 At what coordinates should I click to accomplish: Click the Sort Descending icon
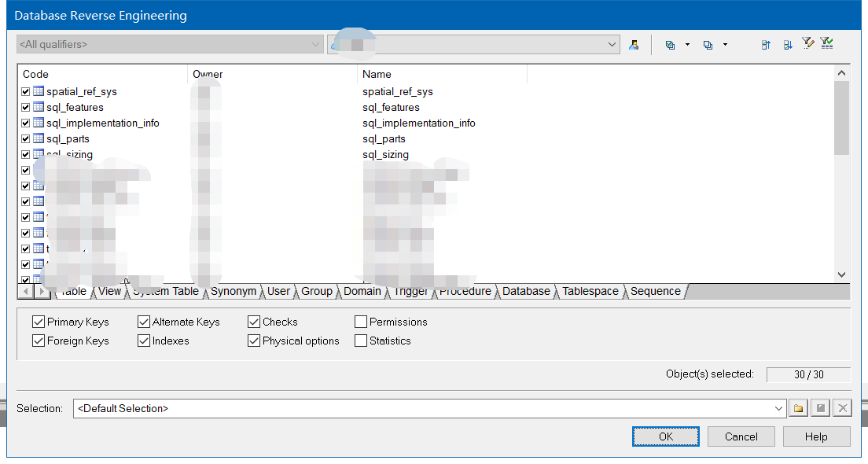pos(788,44)
